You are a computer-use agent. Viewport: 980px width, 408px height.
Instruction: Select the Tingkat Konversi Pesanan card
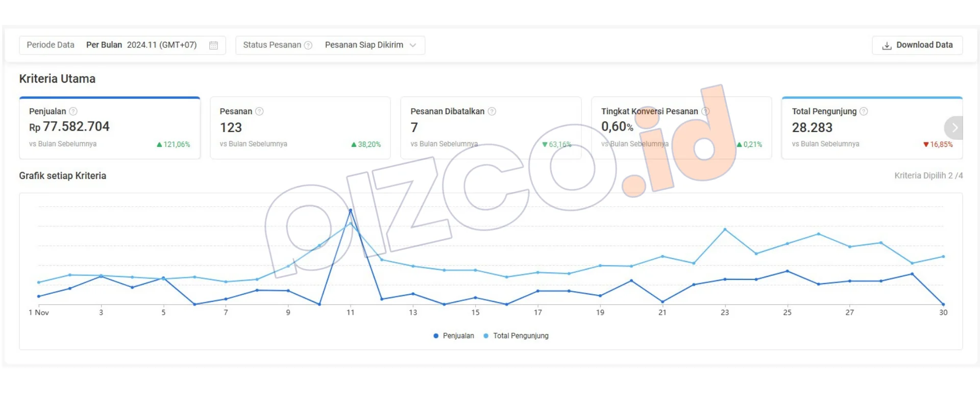point(681,129)
